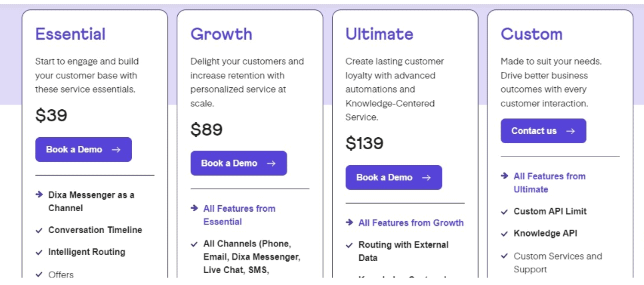644x285 pixels.
Task: Click checkmark icon beside Intelligent Routing
Action: coord(39,252)
